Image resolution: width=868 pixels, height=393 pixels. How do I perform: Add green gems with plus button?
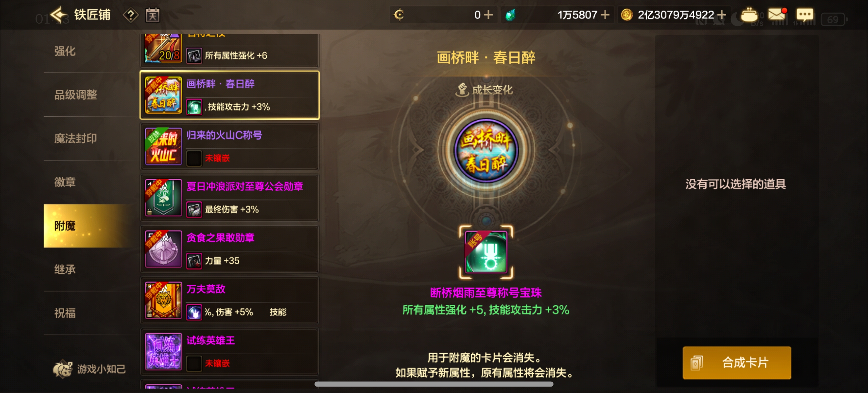[605, 15]
